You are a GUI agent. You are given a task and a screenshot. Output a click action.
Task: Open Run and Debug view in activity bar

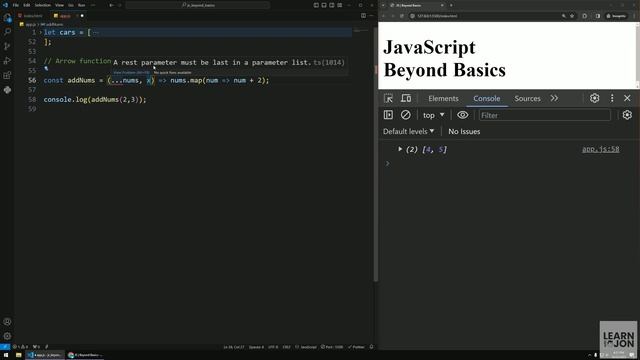click(x=7, y=61)
